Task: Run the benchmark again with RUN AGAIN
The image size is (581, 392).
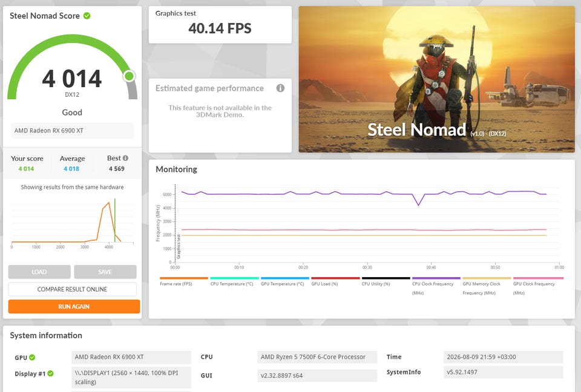Action: pyautogui.click(x=74, y=307)
